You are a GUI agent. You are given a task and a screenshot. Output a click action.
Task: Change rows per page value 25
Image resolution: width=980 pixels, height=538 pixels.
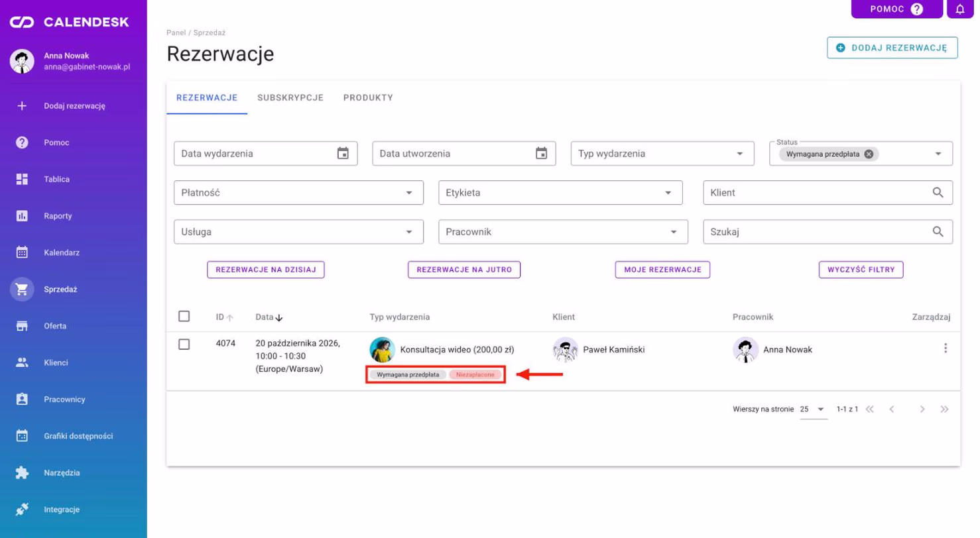click(812, 409)
